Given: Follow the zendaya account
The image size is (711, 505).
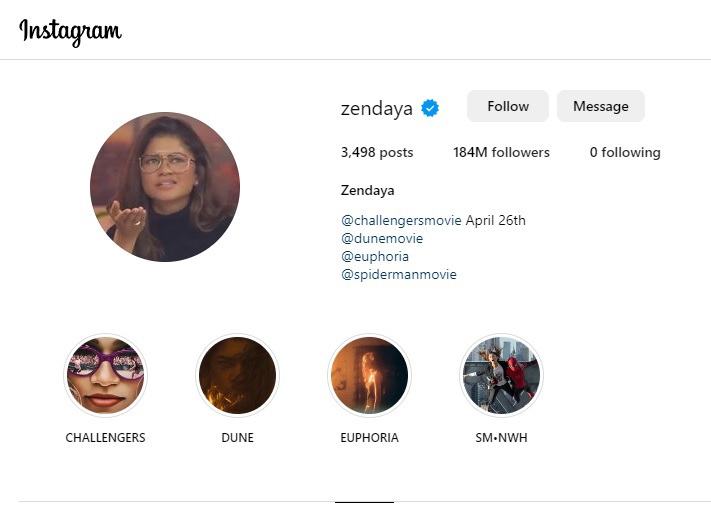Looking at the screenshot, I should pyautogui.click(x=508, y=106).
